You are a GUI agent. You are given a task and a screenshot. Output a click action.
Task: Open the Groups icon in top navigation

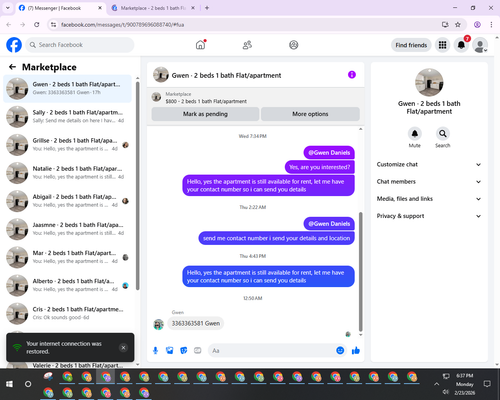pyautogui.click(x=294, y=45)
